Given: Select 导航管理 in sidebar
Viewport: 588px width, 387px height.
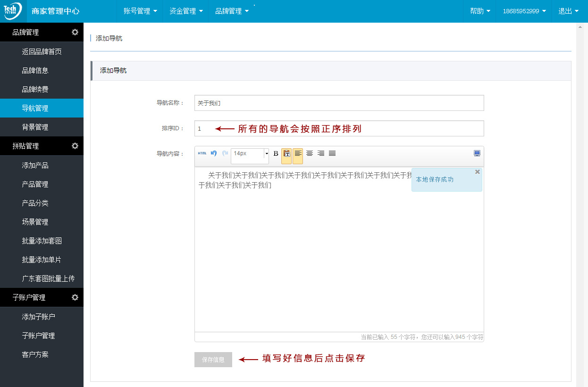Looking at the screenshot, I should click(x=42, y=108).
